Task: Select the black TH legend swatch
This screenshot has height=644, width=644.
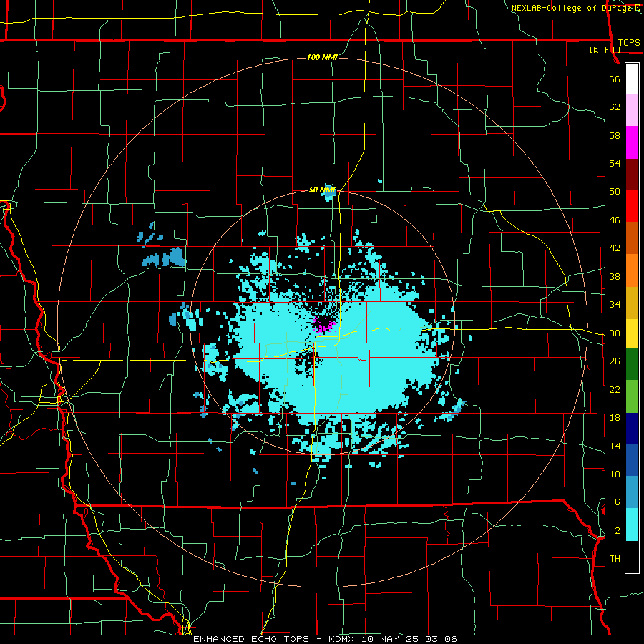Action: click(x=632, y=557)
